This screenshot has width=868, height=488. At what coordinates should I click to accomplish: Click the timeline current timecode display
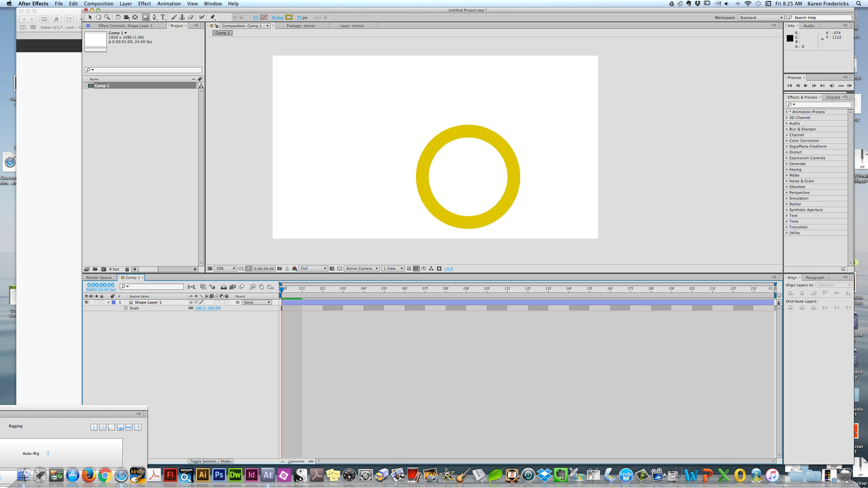point(101,285)
